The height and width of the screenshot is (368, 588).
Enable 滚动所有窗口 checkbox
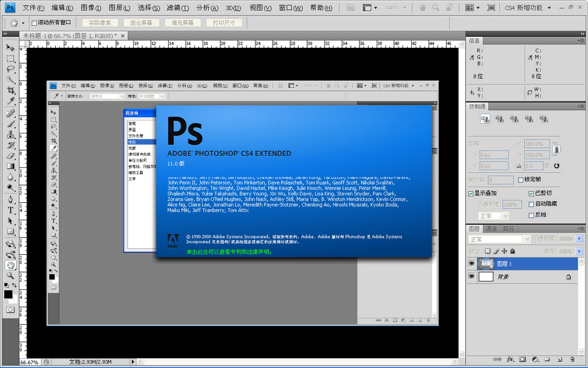coord(34,23)
